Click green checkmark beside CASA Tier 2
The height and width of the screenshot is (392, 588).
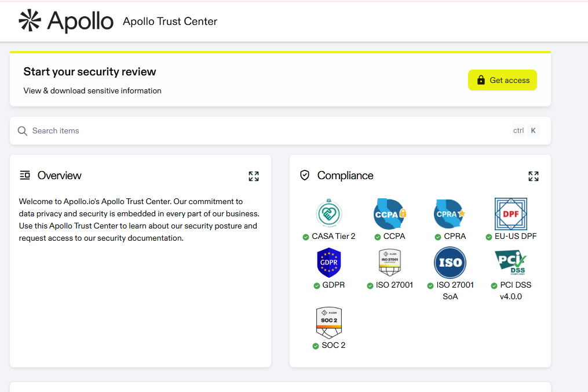pyautogui.click(x=306, y=237)
